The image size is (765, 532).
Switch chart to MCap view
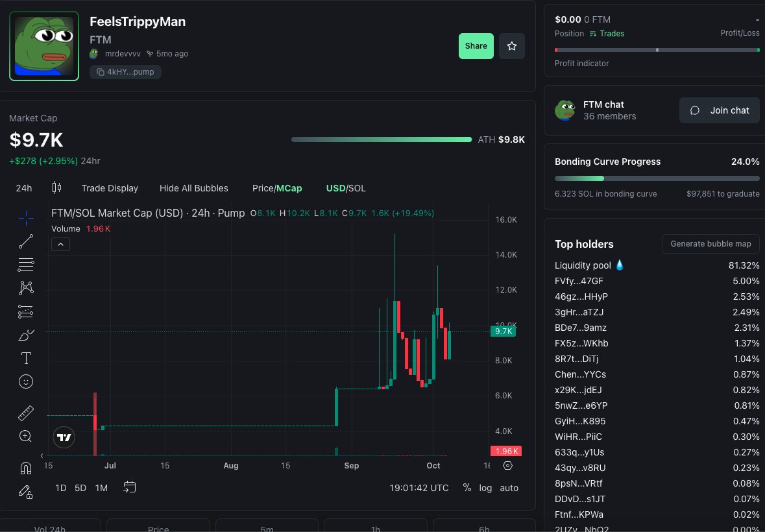(289, 188)
